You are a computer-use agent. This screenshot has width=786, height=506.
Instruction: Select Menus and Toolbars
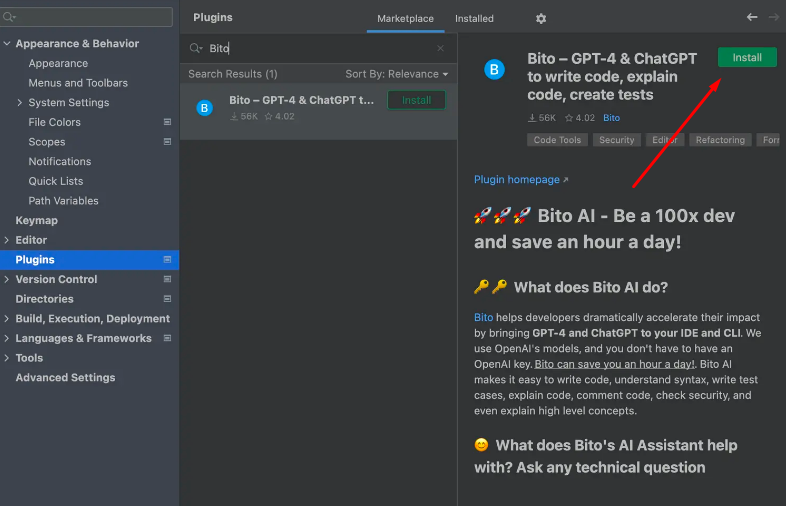[x=78, y=83]
